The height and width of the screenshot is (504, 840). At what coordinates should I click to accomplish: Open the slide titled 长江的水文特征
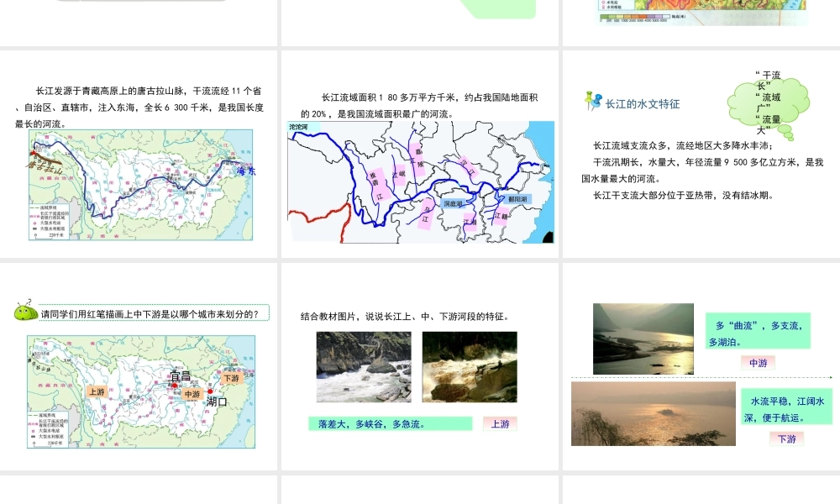pos(701,154)
